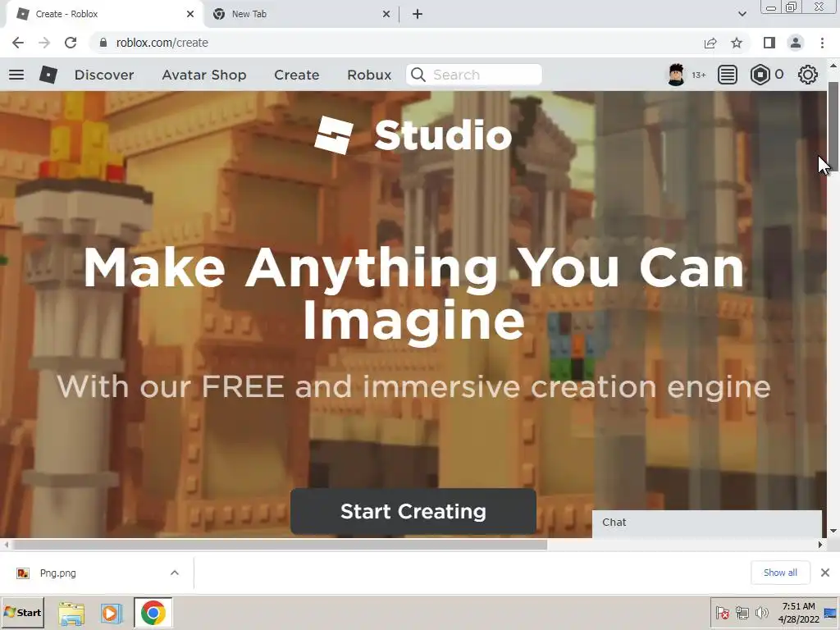Click the Studio logo heading
This screenshot has height=630, width=840.
point(413,135)
